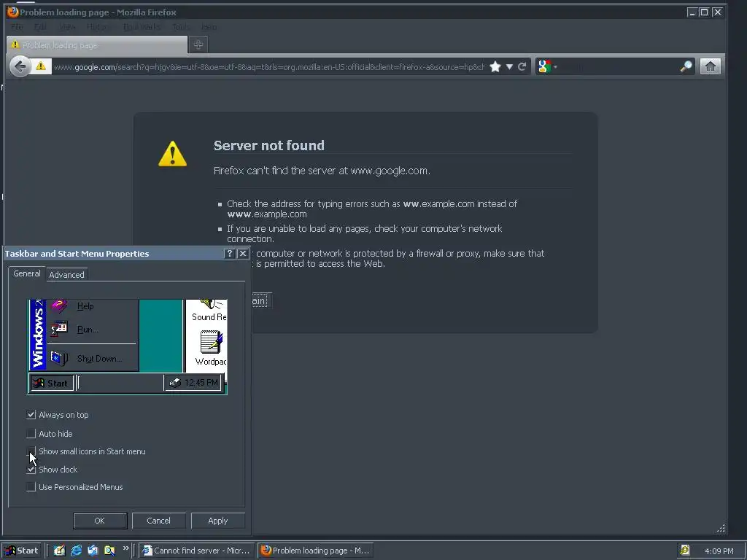
Task: Click first quick launch icon beside Start
Action: 59,551
